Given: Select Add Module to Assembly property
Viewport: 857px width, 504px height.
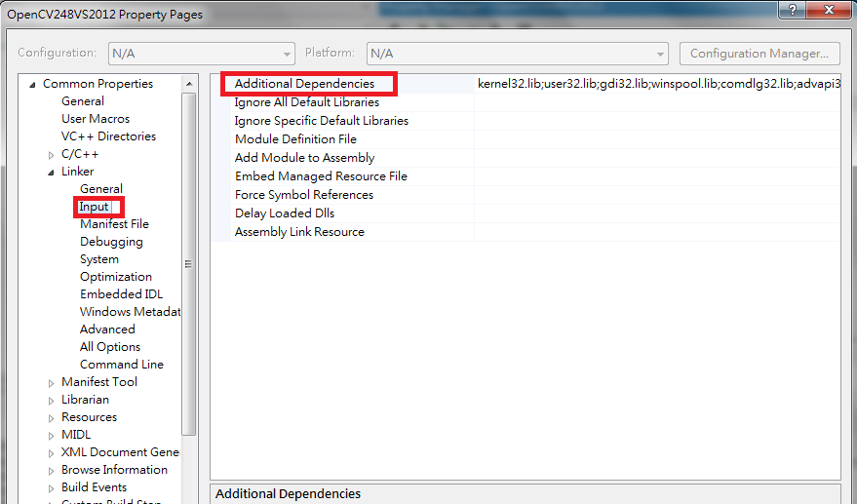Looking at the screenshot, I should (x=304, y=158).
